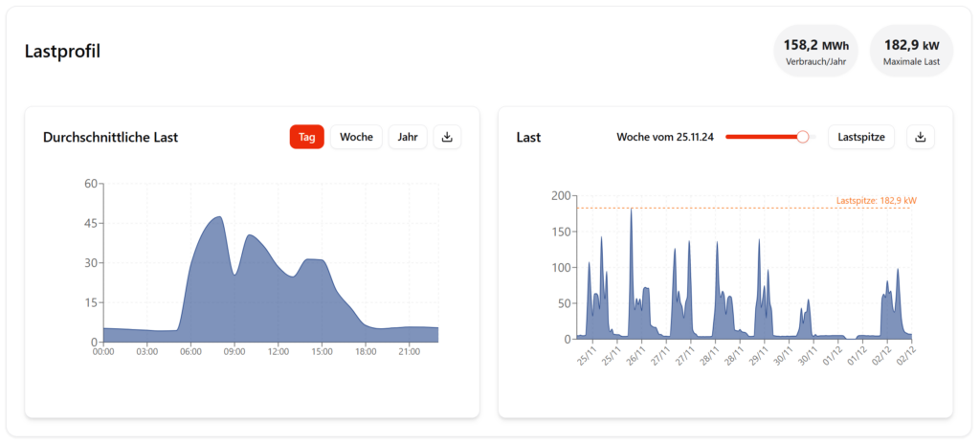This screenshot has height=444, width=980.
Task: Select the Tag view toggle
Action: pyautogui.click(x=306, y=137)
